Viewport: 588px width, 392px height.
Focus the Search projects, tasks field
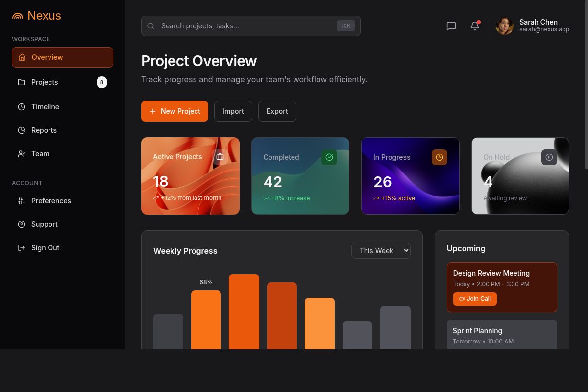tap(247, 26)
